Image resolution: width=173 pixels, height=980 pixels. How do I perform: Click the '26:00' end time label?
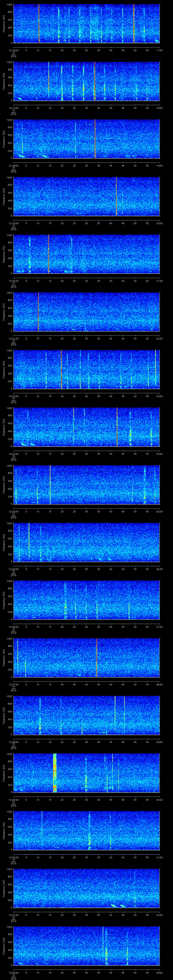click(x=159, y=569)
